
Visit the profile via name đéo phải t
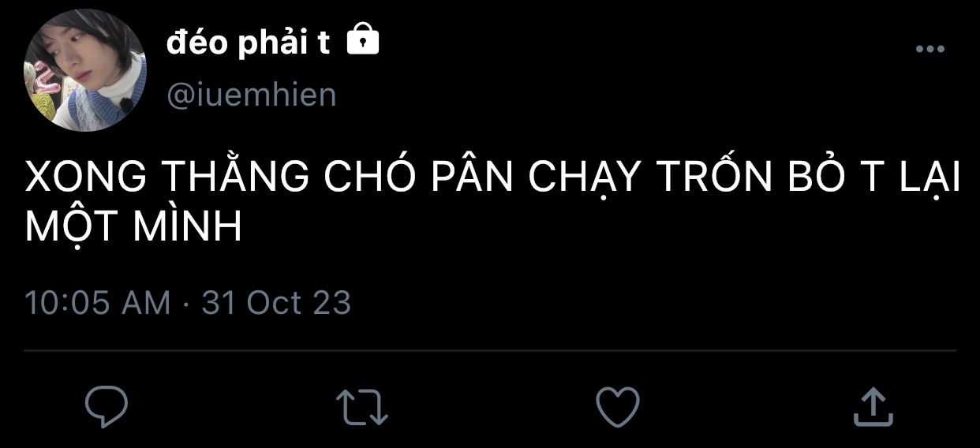click(248, 43)
